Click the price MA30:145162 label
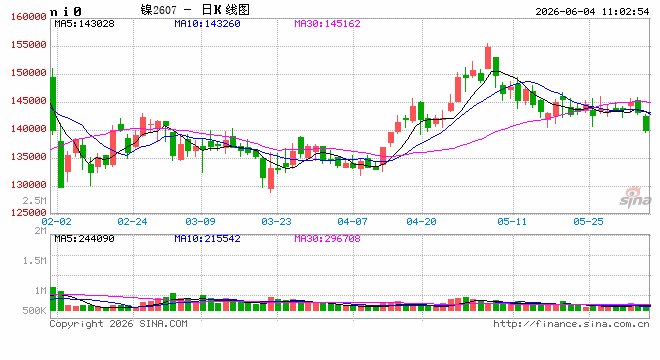The height and width of the screenshot is (360, 660). coord(327,24)
